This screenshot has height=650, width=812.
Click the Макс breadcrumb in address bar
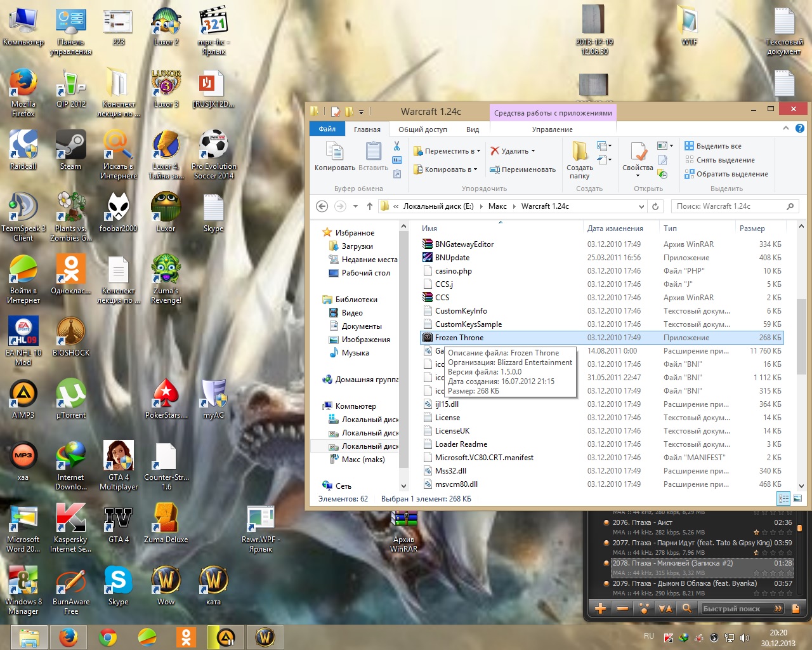click(497, 206)
